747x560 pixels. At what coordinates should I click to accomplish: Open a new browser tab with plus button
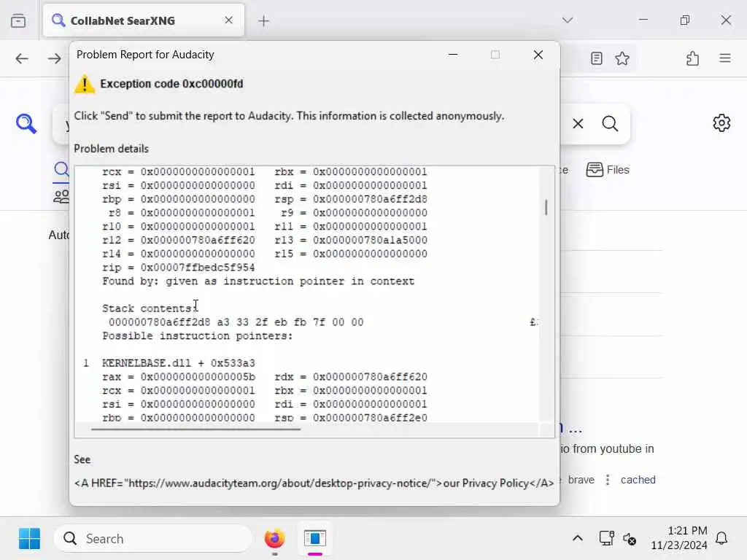[x=263, y=21]
